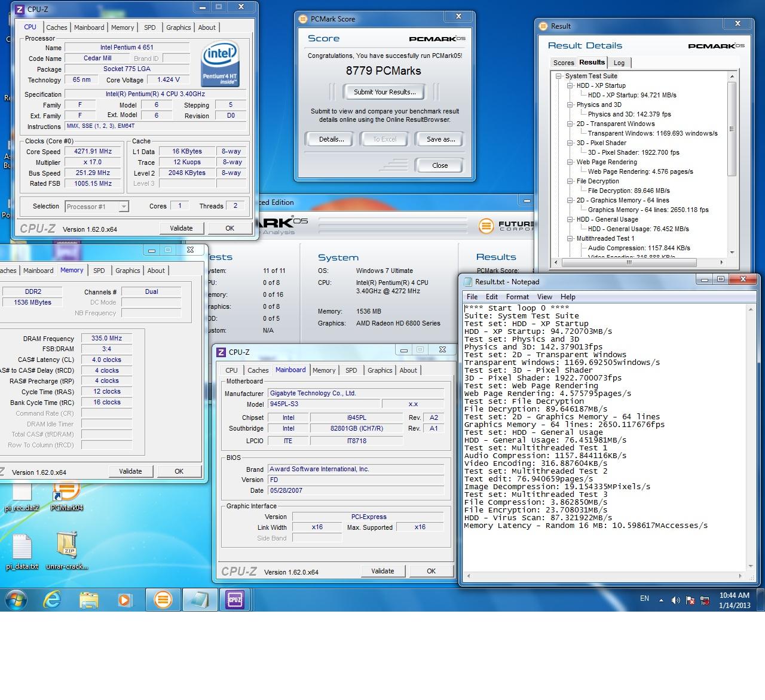This screenshot has height=700, width=765.
Task: Click the Core Speed value 4271.91 MHz
Action: 93,152
